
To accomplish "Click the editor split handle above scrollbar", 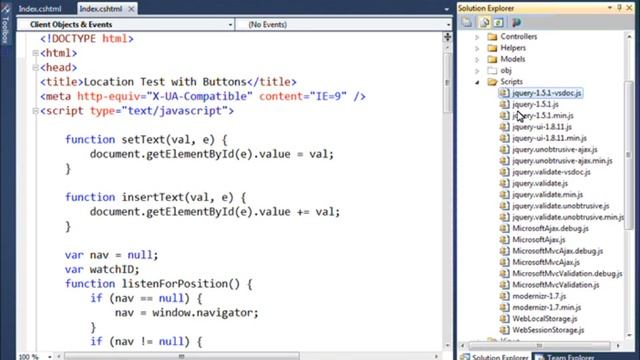I will click(447, 37).
